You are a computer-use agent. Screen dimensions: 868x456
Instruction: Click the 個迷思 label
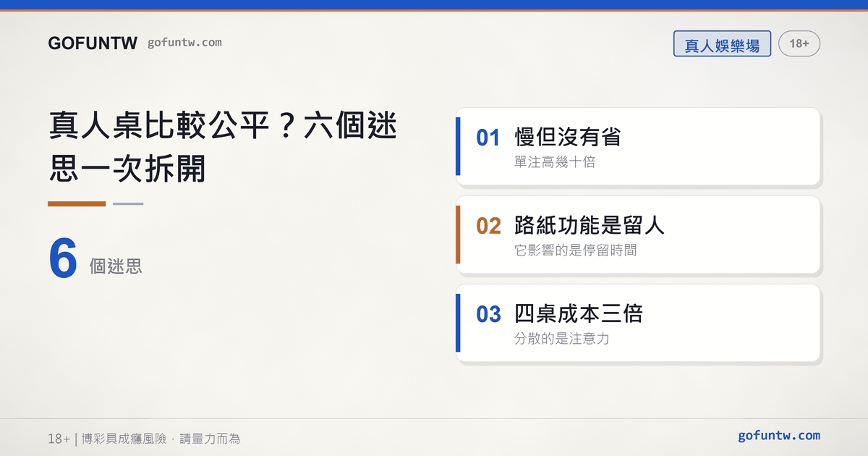[x=116, y=266]
